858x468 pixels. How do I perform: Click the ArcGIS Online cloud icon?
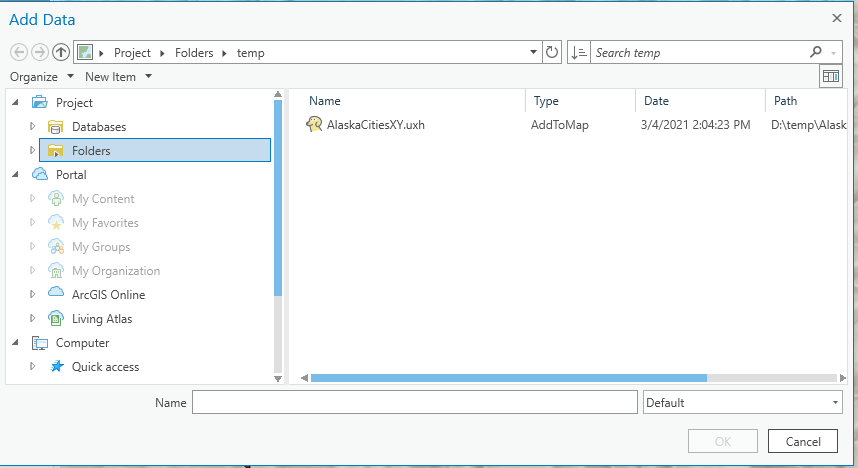(56, 292)
